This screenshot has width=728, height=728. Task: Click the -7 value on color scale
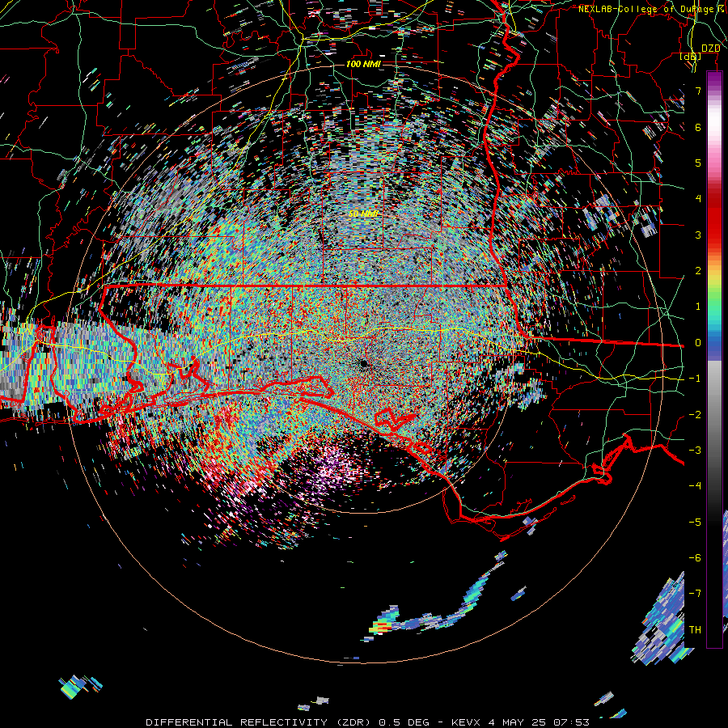695,594
